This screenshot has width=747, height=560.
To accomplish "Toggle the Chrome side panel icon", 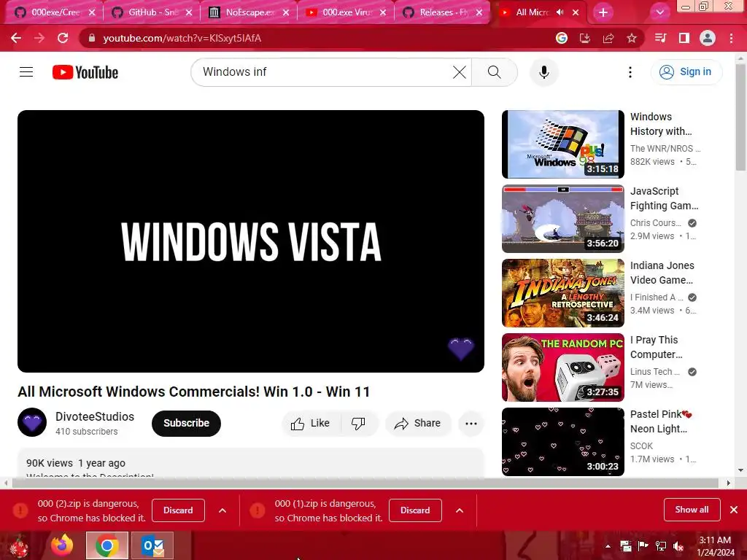I will (684, 38).
